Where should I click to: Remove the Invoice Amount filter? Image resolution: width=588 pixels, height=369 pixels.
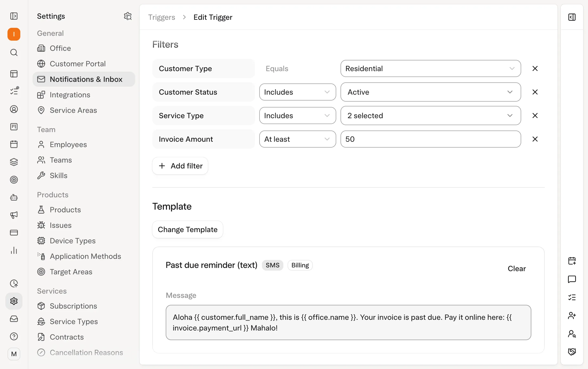pos(535,139)
